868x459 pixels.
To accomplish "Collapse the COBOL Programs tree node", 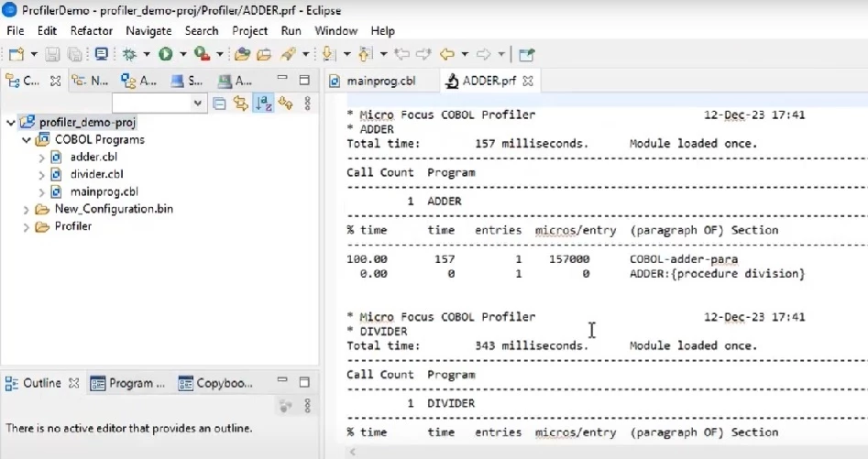I will point(26,140).
